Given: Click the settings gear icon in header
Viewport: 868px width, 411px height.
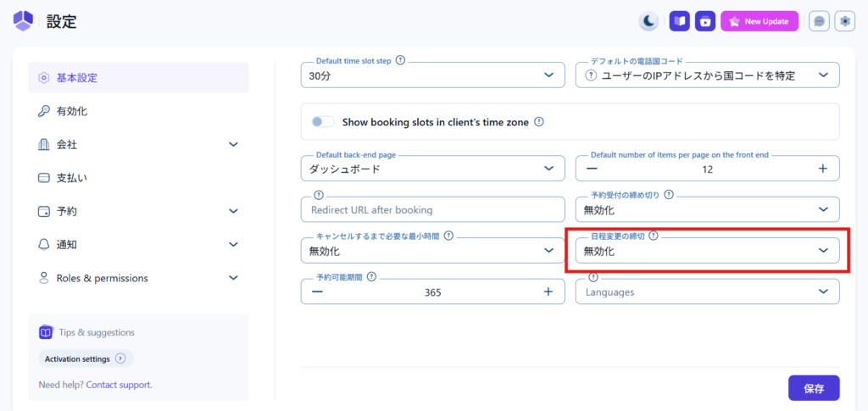Looking at the screenshot, I should pos(845,21).
